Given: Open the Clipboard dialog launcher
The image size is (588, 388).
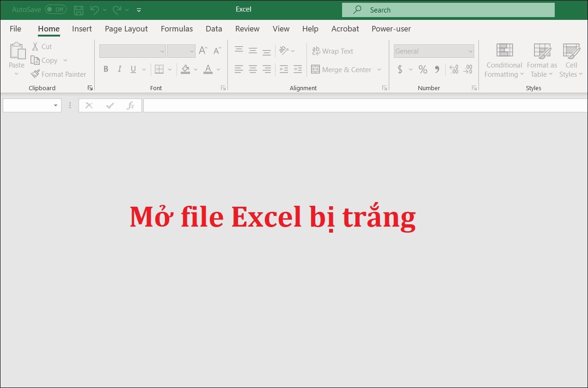Looking at the screenshot, I should tap(90, 88).
